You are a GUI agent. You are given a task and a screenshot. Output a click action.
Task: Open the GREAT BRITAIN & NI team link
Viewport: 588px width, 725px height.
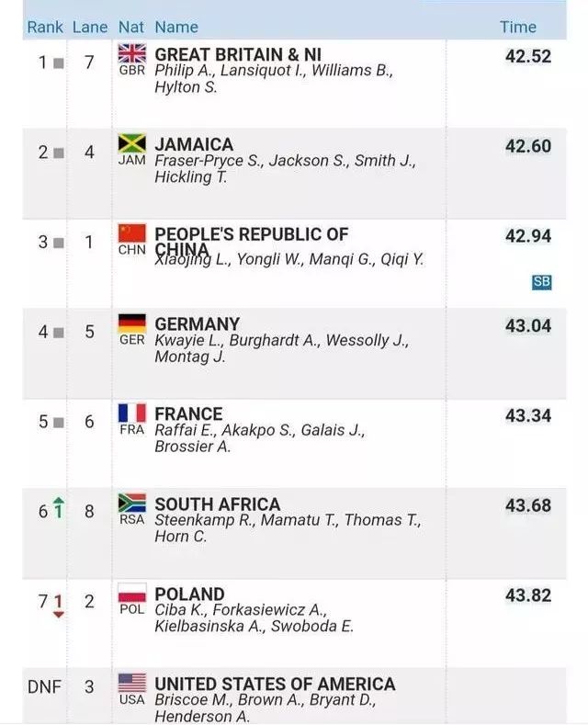pos(238,55)
